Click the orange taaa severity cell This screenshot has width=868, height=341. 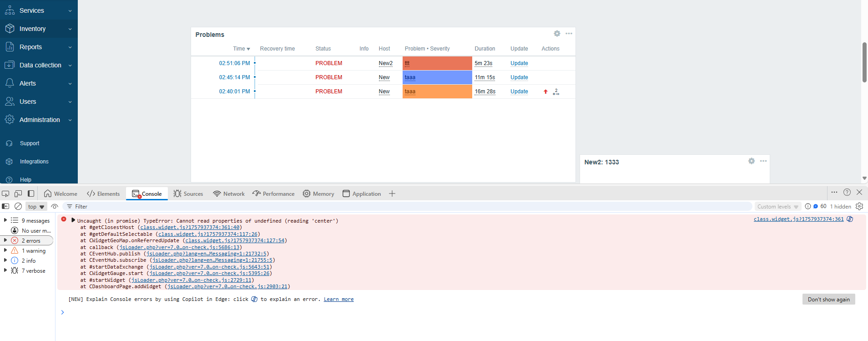[437, 92]
